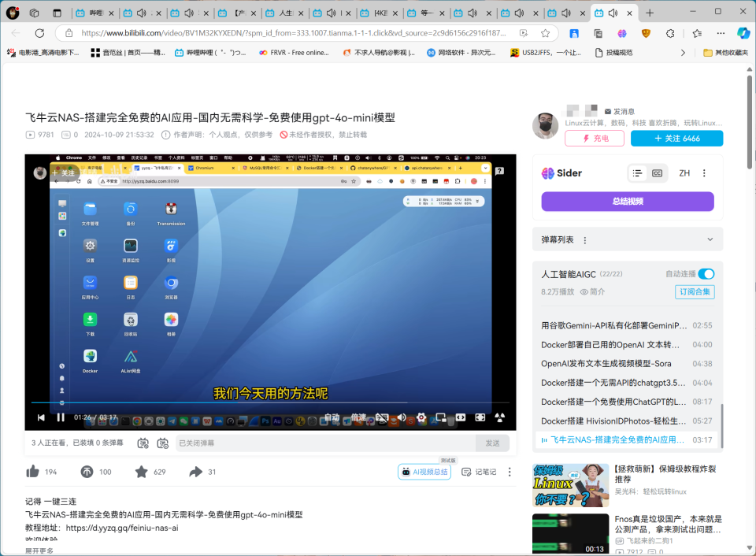Open the favorites toolbar icon
Screen dimensions: 756x556
[697, 33]
